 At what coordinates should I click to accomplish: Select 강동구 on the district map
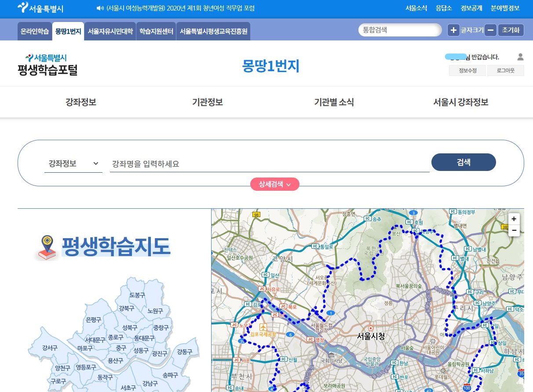185,352
